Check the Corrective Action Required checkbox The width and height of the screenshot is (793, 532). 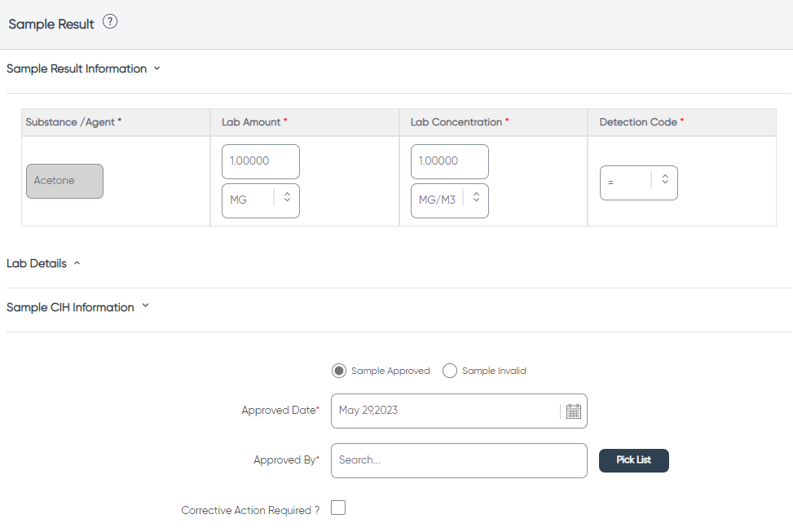338,508
